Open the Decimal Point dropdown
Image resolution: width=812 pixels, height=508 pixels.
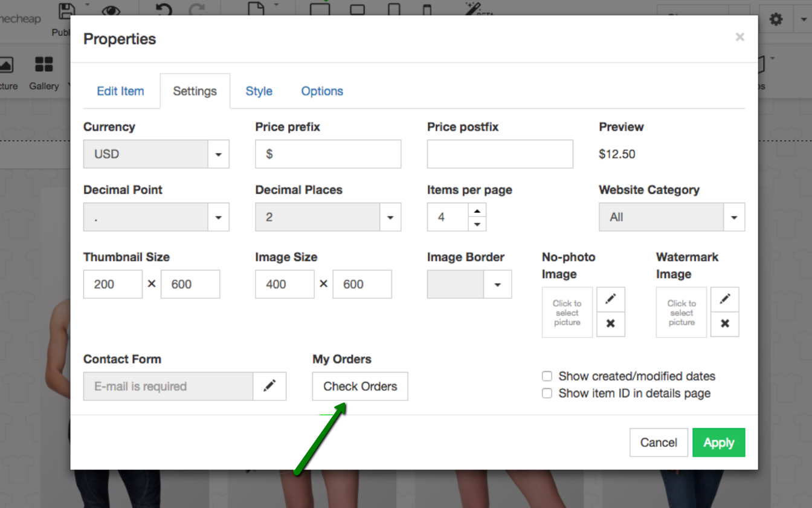(x=156, y=217)
